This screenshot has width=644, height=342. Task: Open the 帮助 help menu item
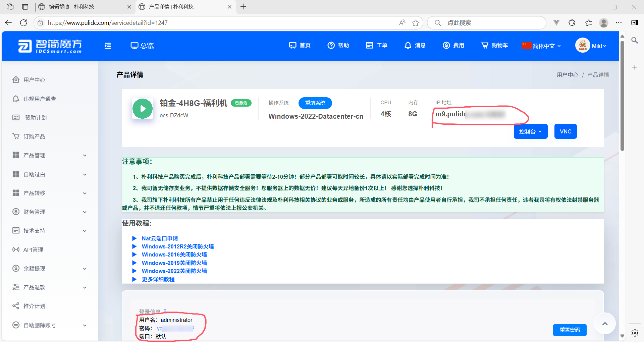point(338,45)
